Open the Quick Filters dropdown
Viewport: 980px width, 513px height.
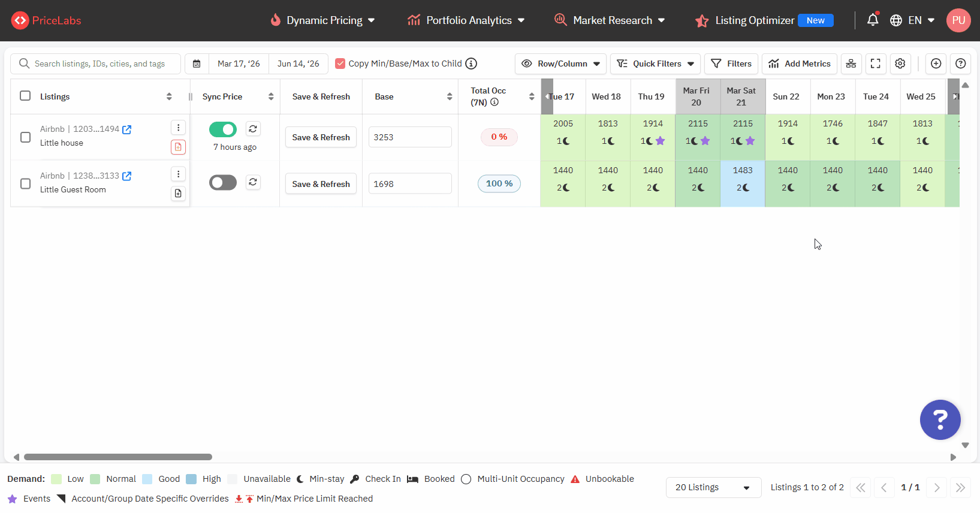655,64
